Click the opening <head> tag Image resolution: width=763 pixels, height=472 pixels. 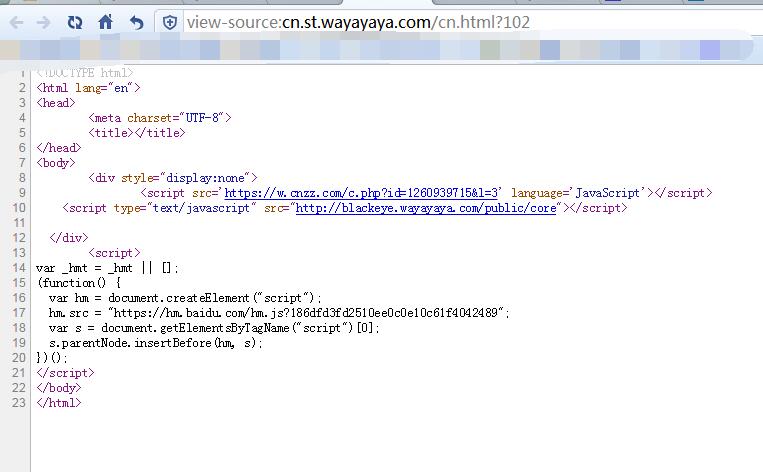click(x=56, y=103)
